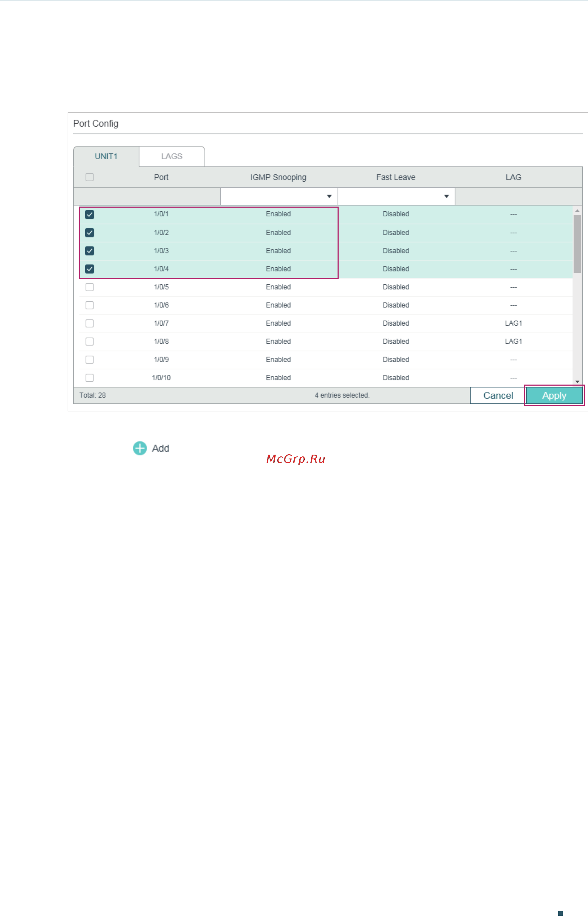Click the port table vertical scrollbar thumb
Image resolution: width=588 pixels, height=917 pixels.
[577, 244]
